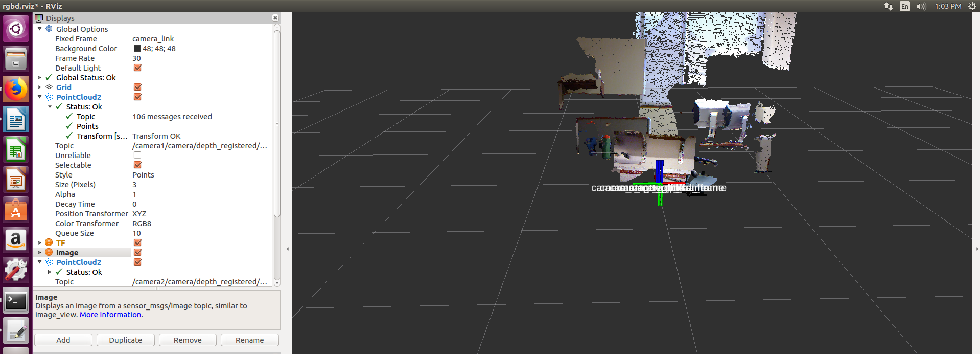Expand the TF display item
This screenshot has width=980, height=354.
click(x=40, y=243)
